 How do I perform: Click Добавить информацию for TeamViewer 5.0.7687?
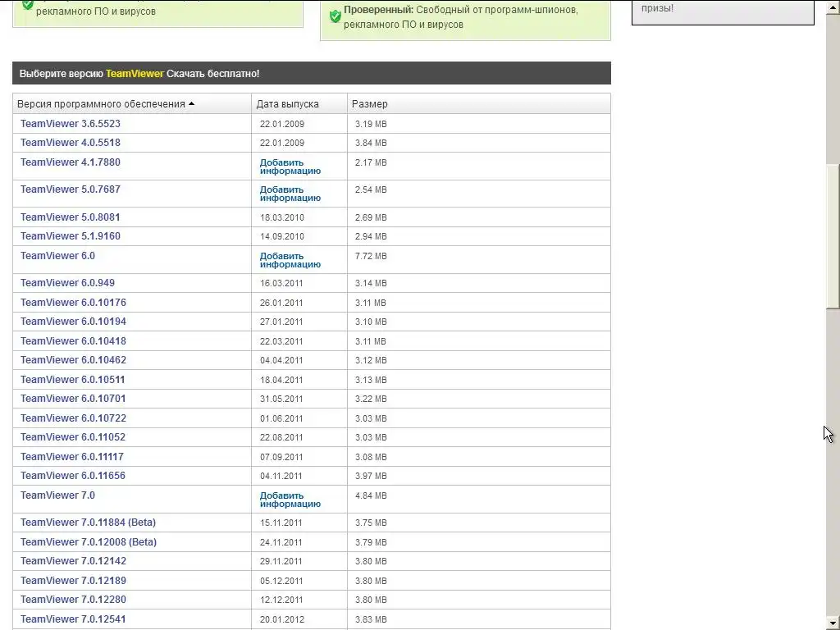pyautogui.click(x=290, y=194)
